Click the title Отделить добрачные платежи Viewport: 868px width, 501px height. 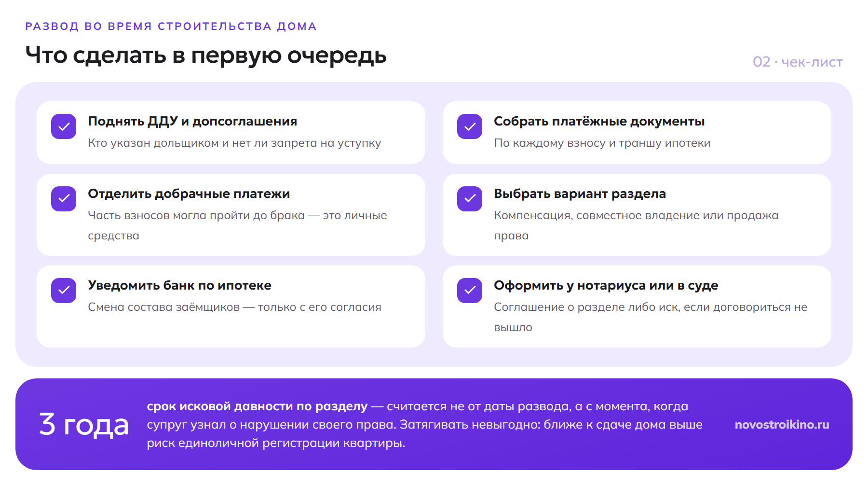coord(189,194)
